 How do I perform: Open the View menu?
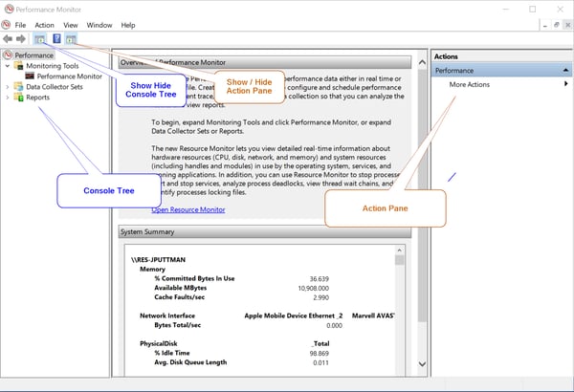click(x=71, y=25)
